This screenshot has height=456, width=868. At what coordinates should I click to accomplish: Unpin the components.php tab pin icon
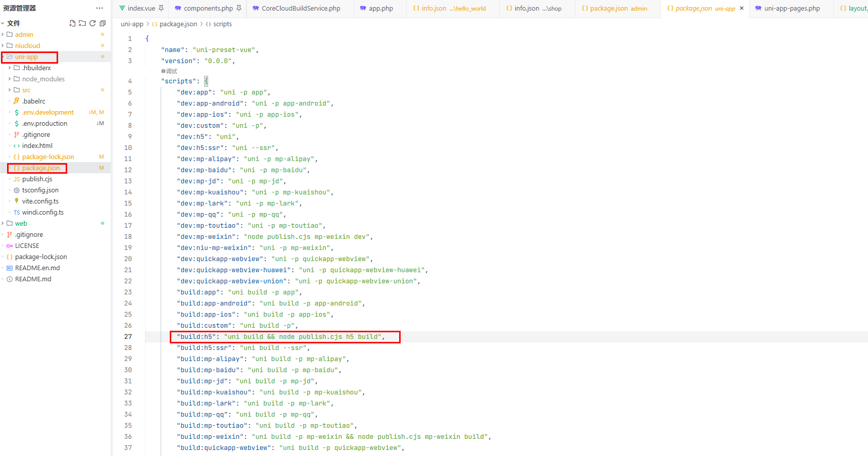239,8
